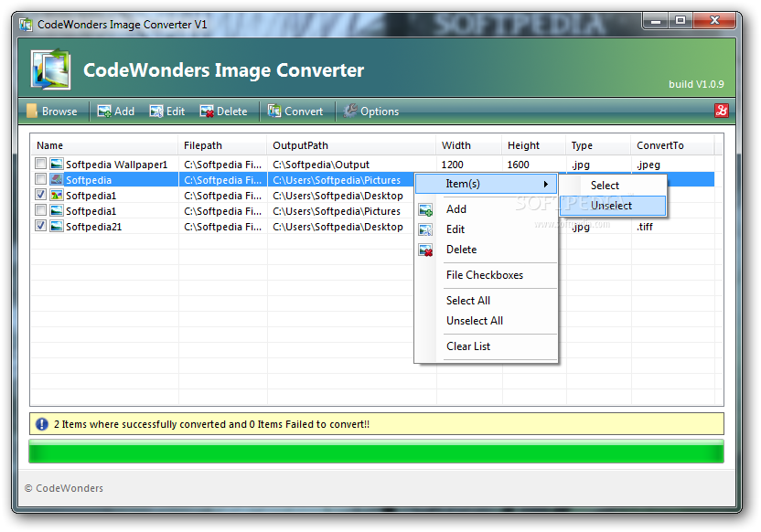
Task: Click the .jpeg ConvertTo value
Action: click(648, 165)
